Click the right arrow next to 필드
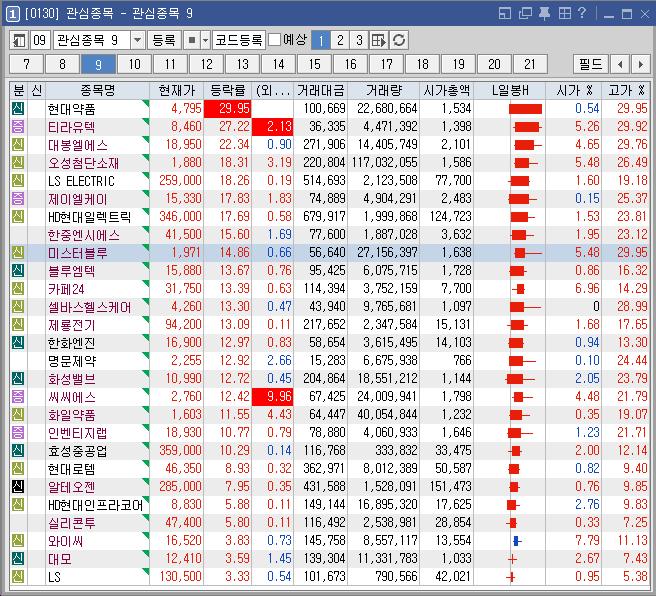 (641, 64)
